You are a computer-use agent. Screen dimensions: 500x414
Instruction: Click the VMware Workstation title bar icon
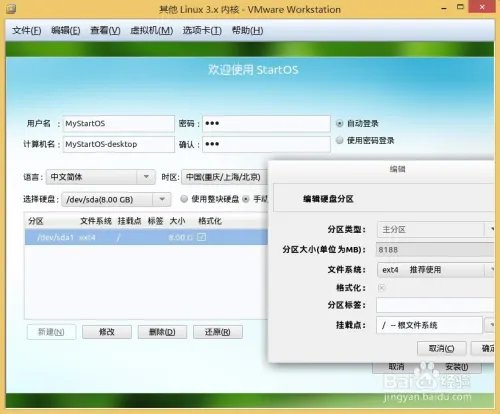[11, 9]
